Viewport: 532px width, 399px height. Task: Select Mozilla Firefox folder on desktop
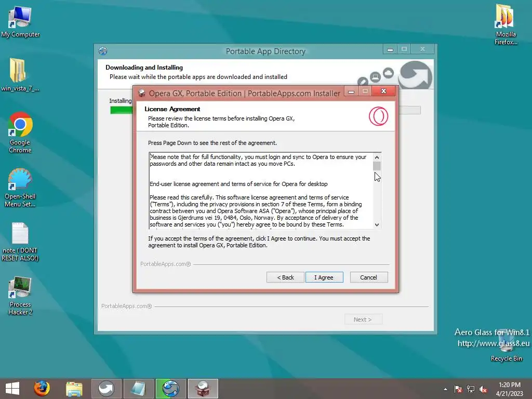(506, 24)
